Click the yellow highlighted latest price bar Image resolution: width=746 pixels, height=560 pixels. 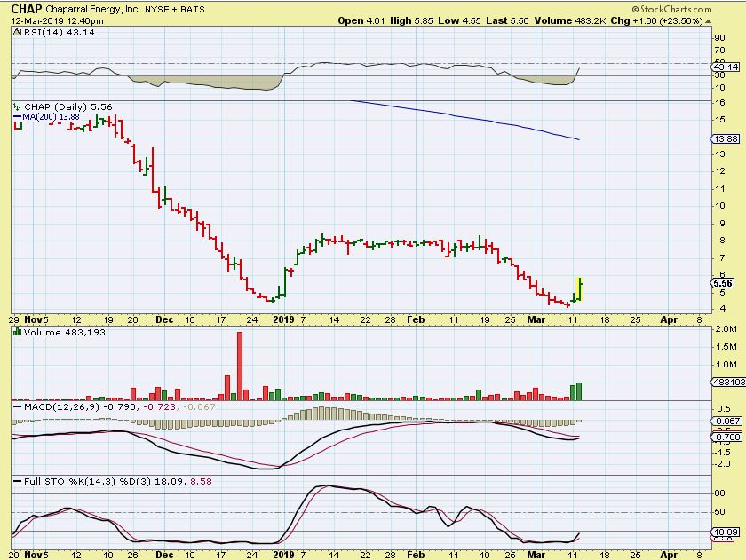click(579, 289)
